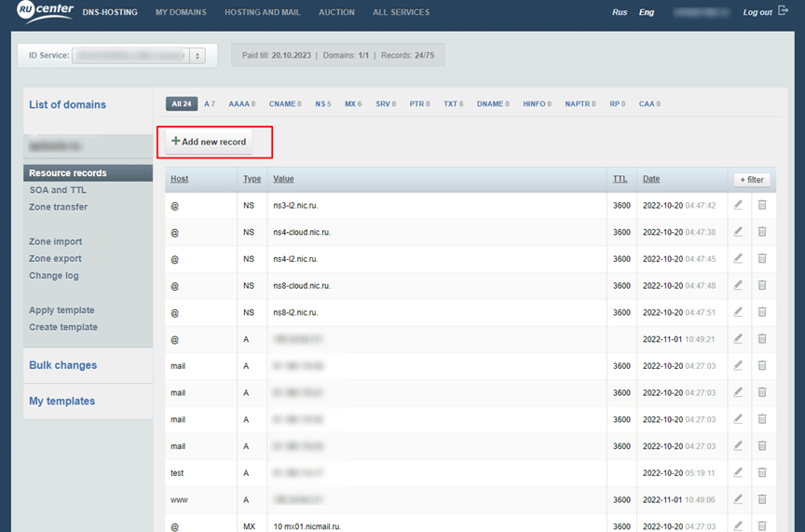Go to the AUCTION section
Image resolution: width=805 pixels, height=532 pixels.
336,12
